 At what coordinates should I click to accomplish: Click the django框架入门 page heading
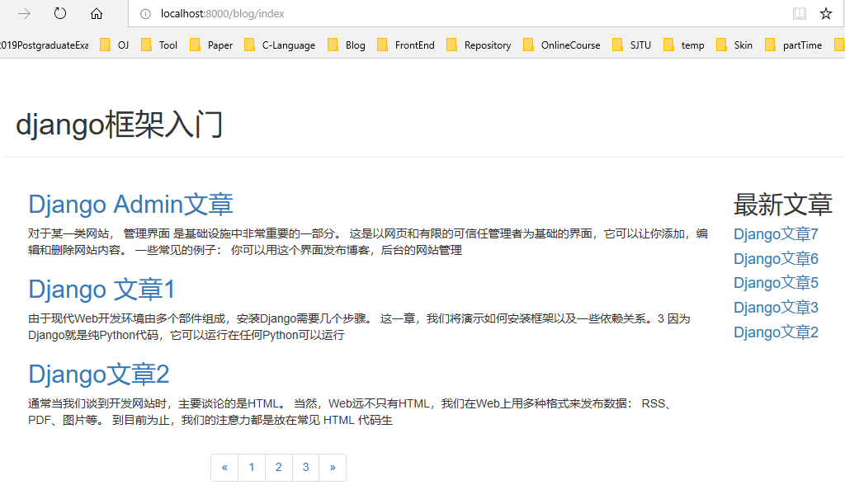[x=119, y=125]
